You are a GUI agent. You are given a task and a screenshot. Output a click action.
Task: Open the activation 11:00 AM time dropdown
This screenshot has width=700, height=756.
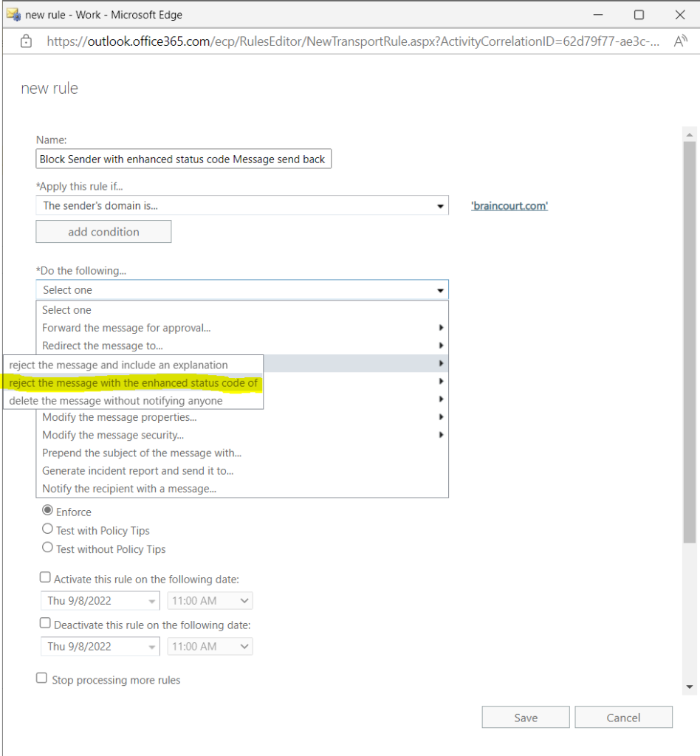[x=210, y=601]
